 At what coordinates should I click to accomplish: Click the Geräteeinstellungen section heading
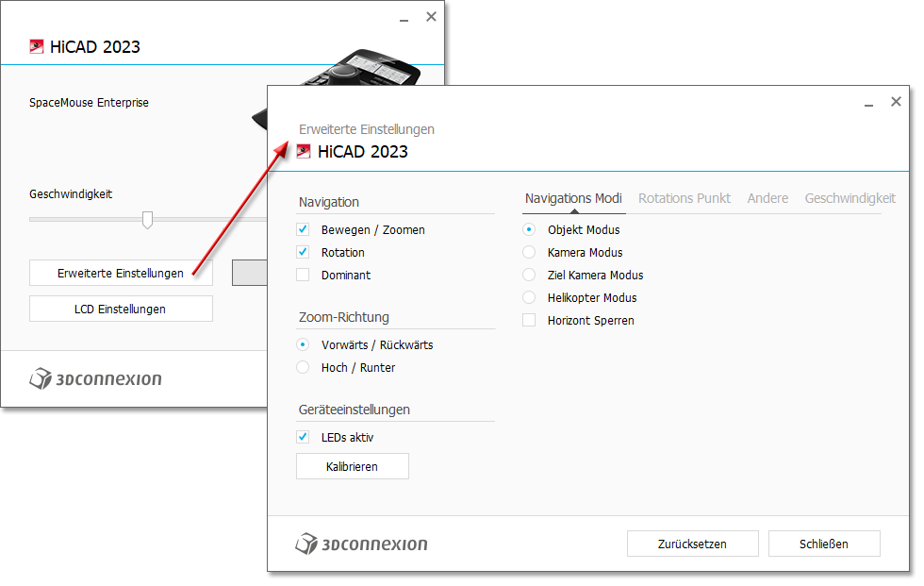(355, 410)
